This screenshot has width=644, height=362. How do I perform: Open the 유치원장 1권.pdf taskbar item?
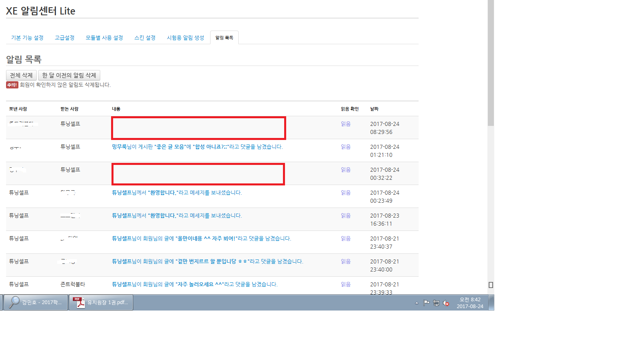(101, 302)
